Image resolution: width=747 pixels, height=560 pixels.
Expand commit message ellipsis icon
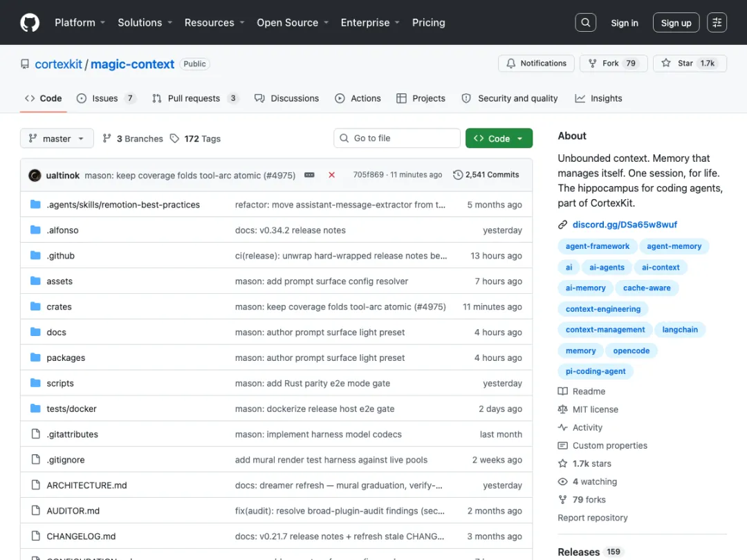[x=309, y=175]
